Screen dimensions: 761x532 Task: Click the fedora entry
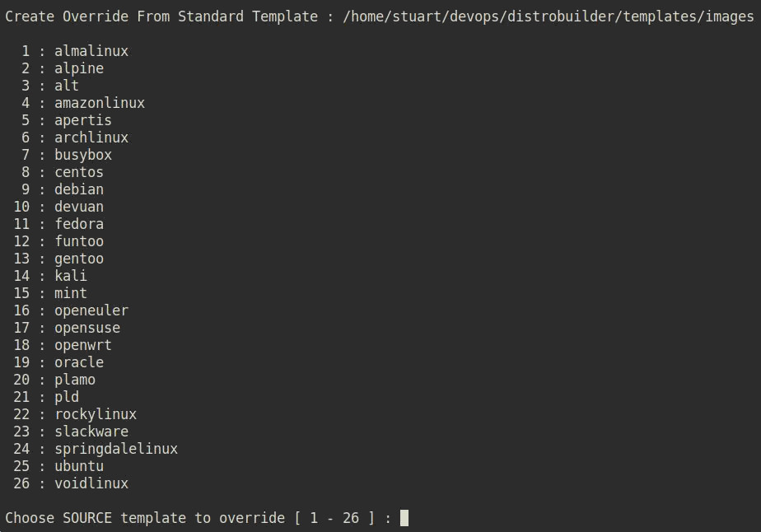coord(79,224)
